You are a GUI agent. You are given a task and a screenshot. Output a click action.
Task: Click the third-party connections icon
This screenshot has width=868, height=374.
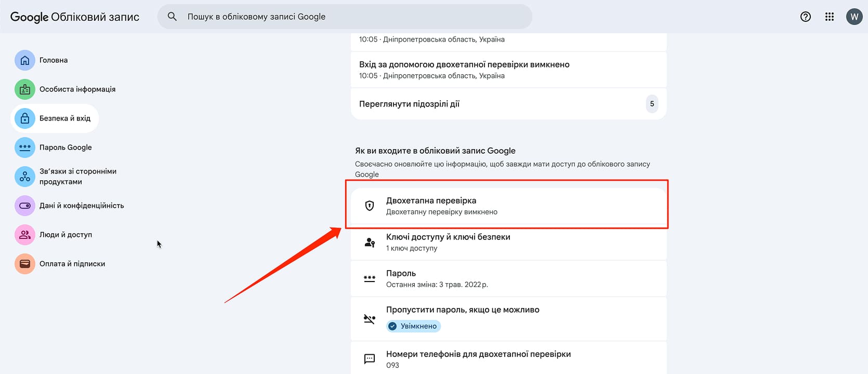24,177
